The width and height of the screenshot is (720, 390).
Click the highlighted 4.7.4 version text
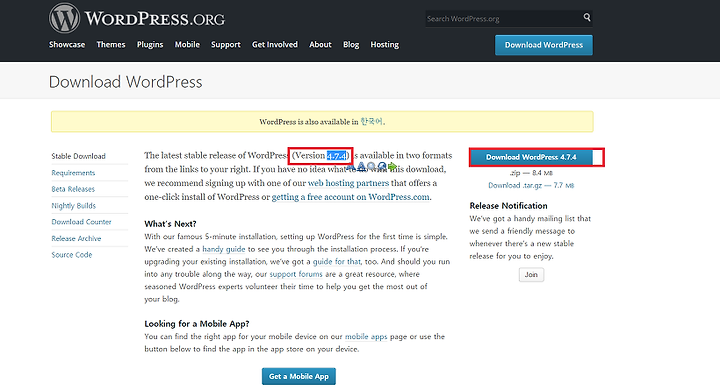(x=337, y=156)
